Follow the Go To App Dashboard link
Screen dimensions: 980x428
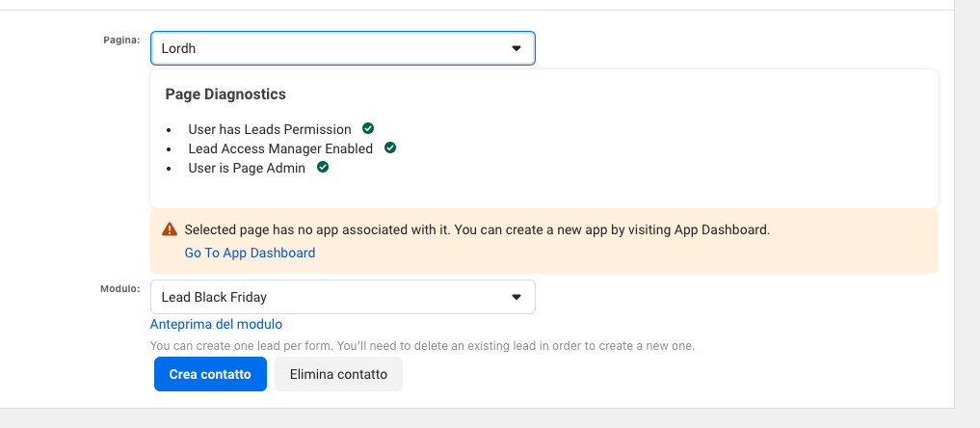click(x=250, y=253)
